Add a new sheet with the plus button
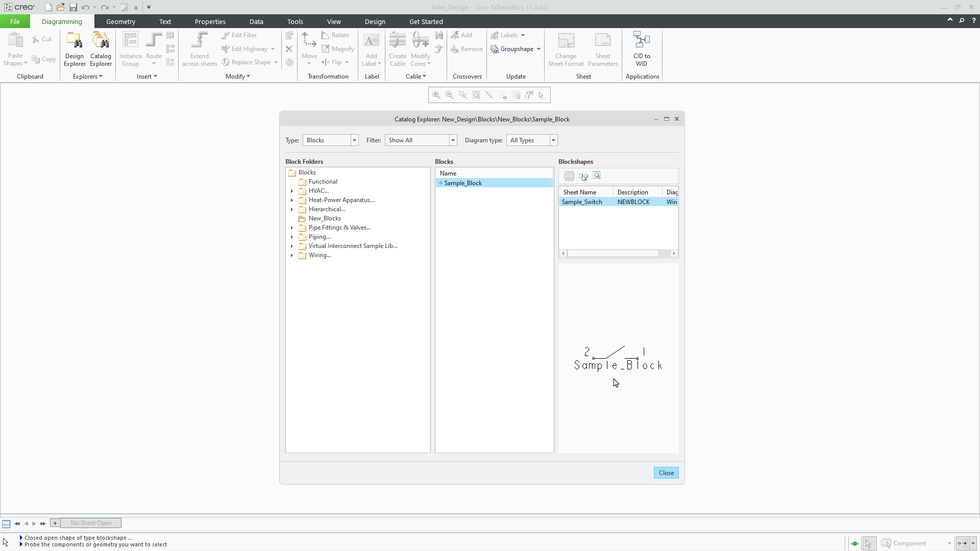980x551 pixels. 55,523
